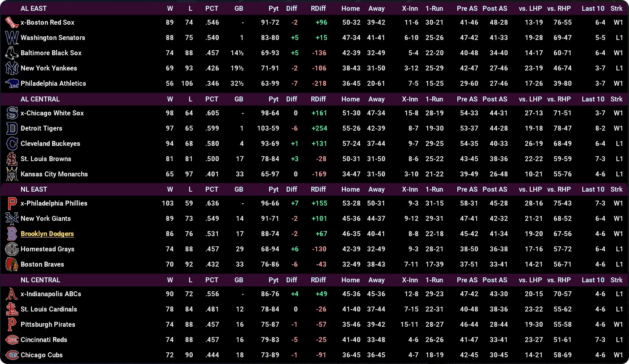
Task: Open the New York Giants team page
Action: pyautogui.click(x=45, y=219)
